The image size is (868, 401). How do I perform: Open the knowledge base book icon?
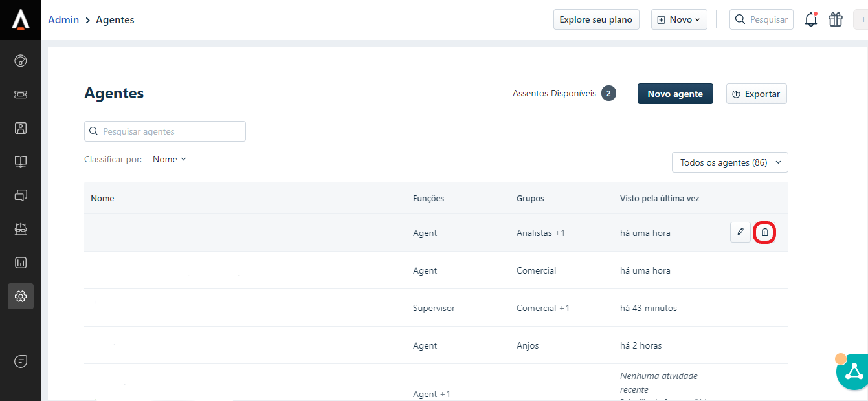pos(21,162)
